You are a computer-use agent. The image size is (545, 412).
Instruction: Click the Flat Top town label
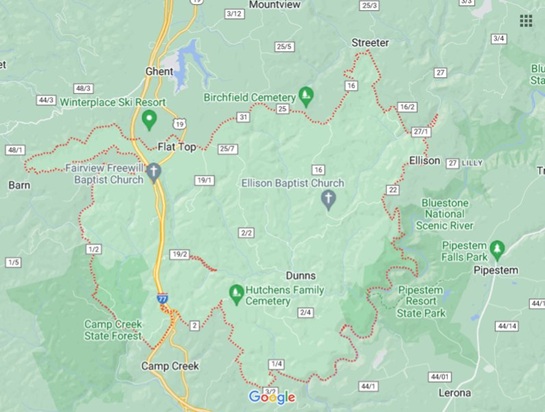[177, 147]
